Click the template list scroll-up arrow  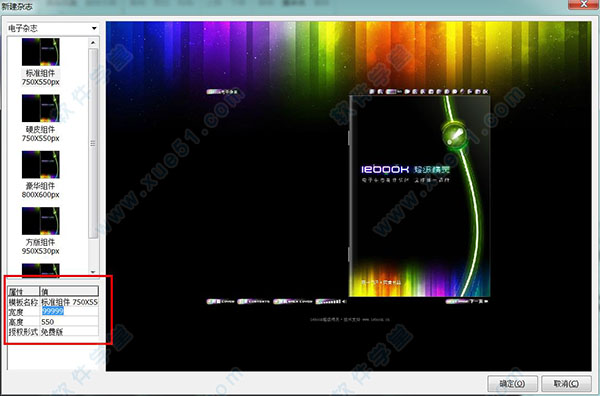point(93,43)
